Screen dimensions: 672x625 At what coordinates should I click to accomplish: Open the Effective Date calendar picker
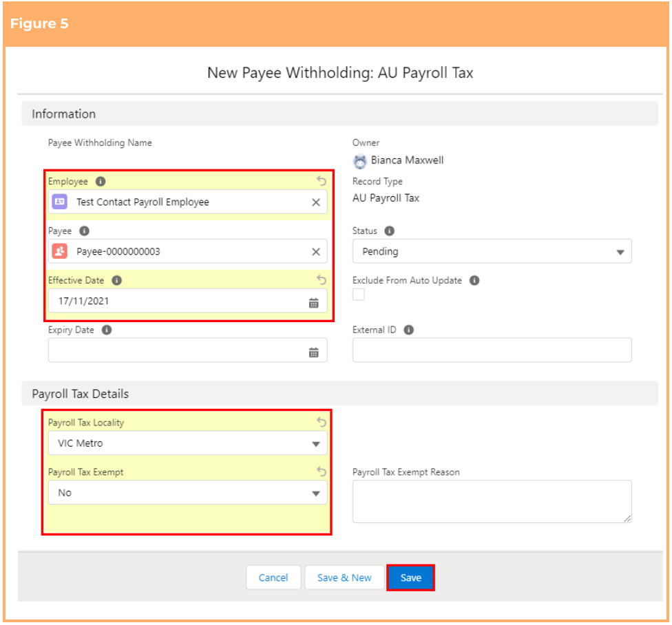314,303
